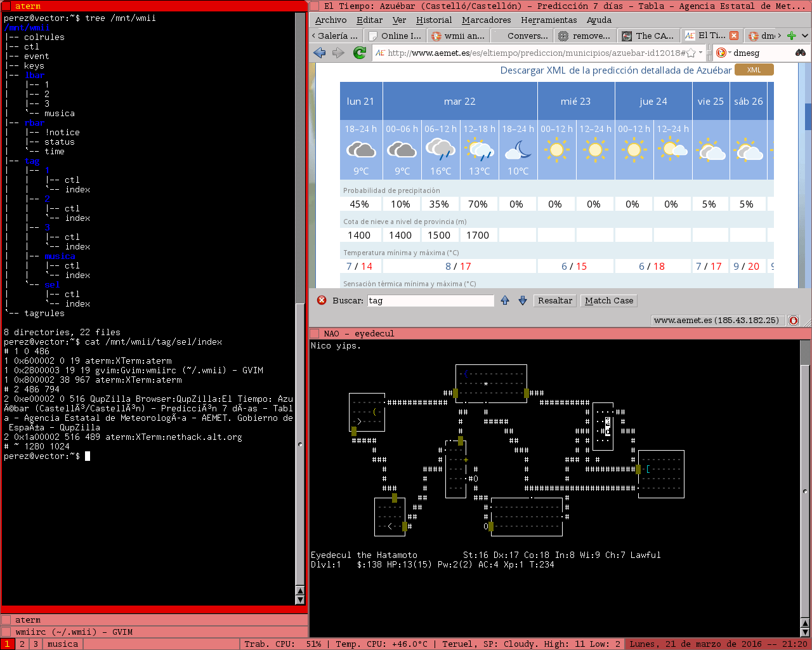Close the El Tiempo tab

pyautogui.click(x=734, y=36)
